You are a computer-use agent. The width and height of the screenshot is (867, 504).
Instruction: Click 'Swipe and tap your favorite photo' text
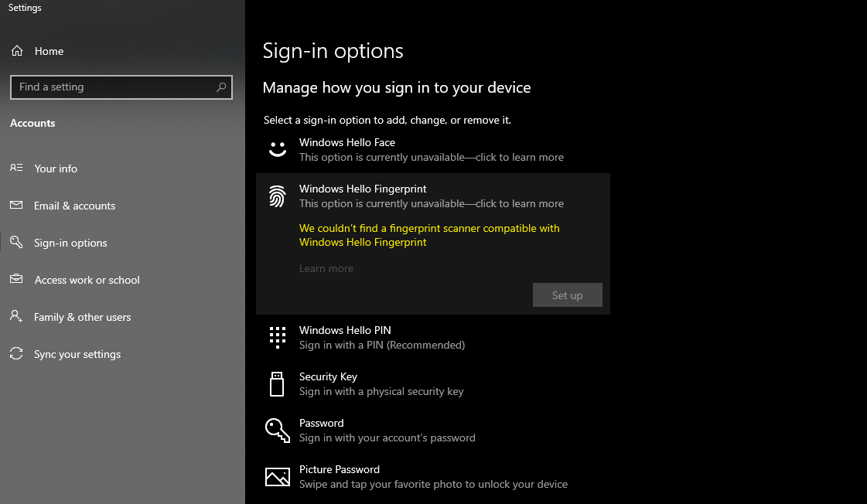point(433,484)
